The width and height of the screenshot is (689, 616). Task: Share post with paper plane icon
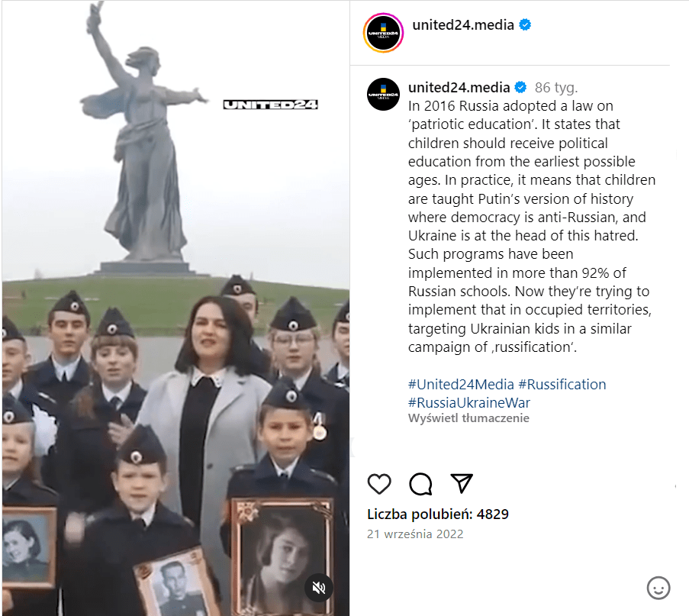(x=462, y=483)
